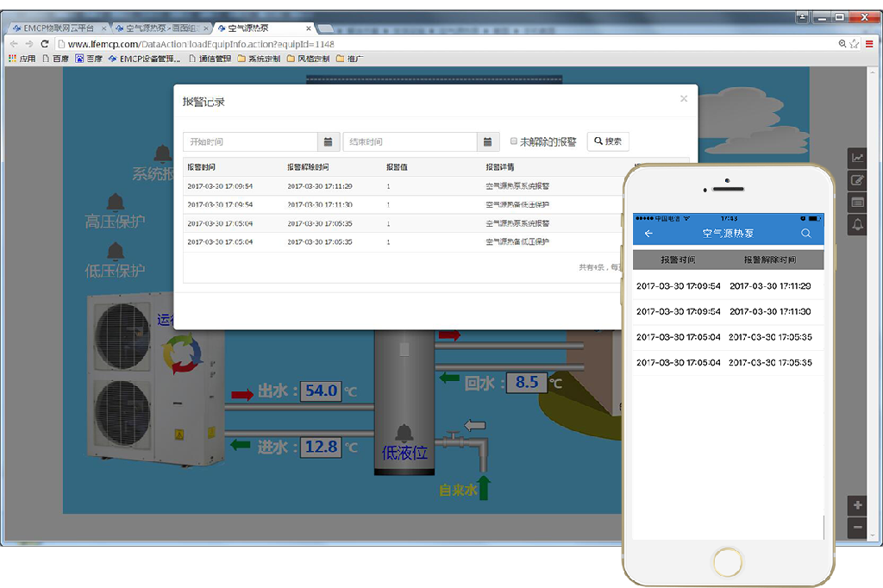
Task: Open the 风格定制 bookmark folder
Action: click(x=308, y=59)
